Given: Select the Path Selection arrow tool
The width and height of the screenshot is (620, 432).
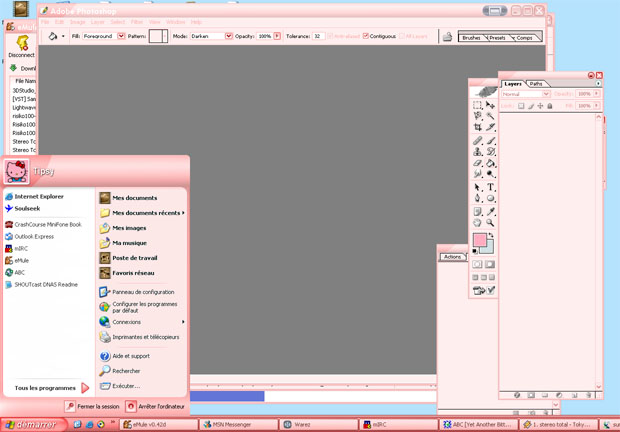Looking at the screenshot, I should click(x=478, y=187).
